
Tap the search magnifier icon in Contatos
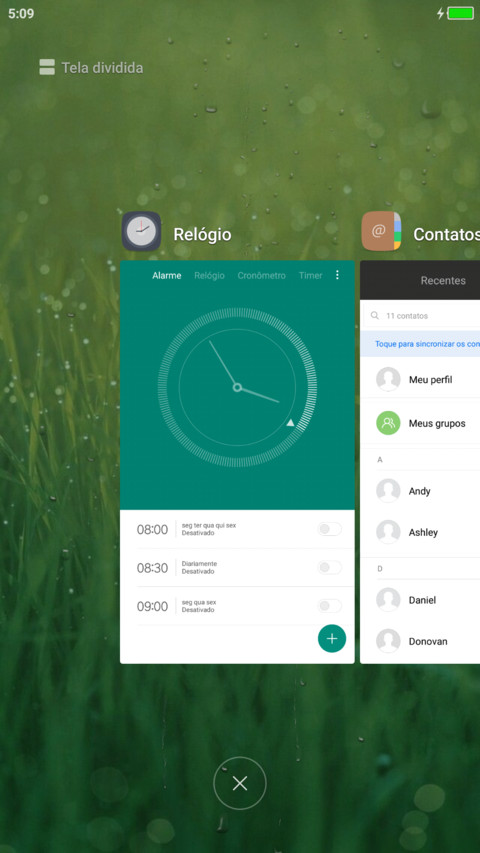(x=374, y=316)
